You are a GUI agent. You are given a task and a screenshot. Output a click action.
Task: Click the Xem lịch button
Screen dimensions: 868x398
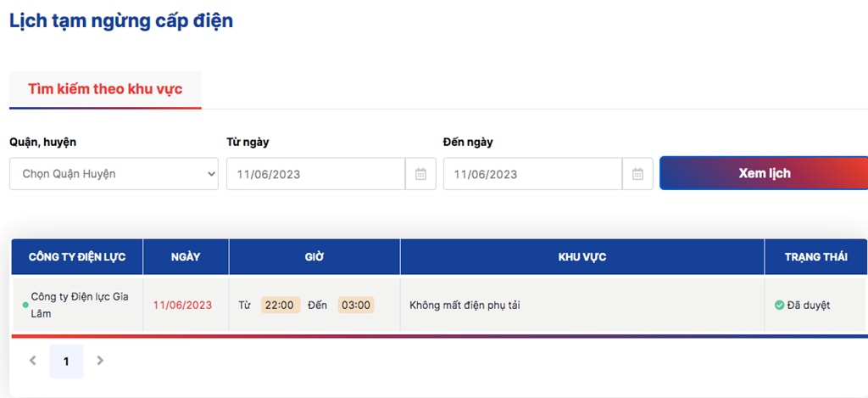click(x=764, y=173)
